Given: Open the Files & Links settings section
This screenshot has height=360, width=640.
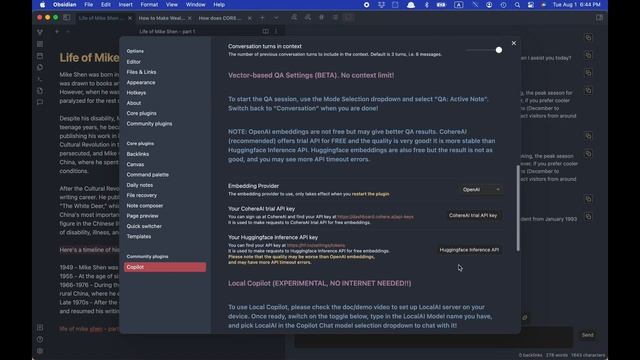Looking at the screenshot, I should pyautogui.click(x=141, y=72).
